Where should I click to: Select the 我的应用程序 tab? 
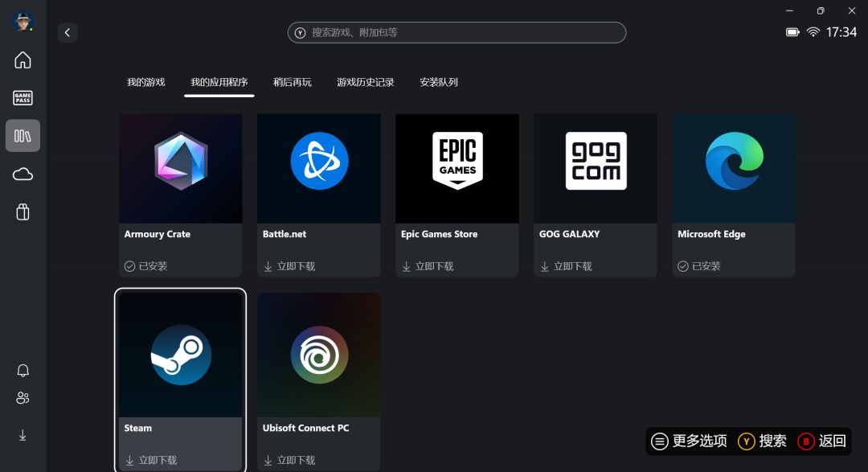(x=219, y=82)
